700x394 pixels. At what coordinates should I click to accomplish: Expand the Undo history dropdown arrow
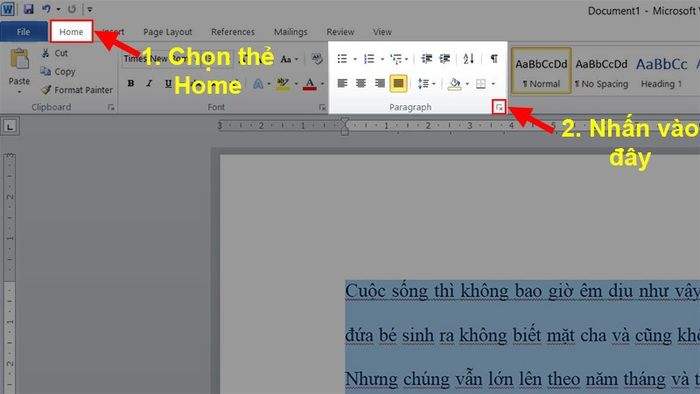coord(58,9)
